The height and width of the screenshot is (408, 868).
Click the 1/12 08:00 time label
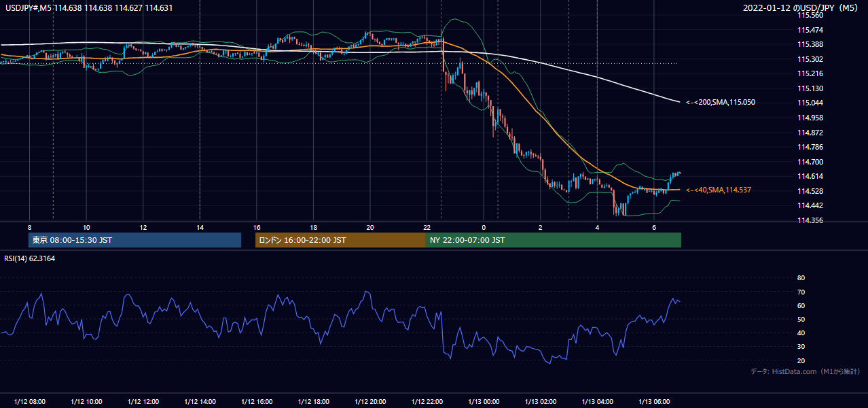29,401
